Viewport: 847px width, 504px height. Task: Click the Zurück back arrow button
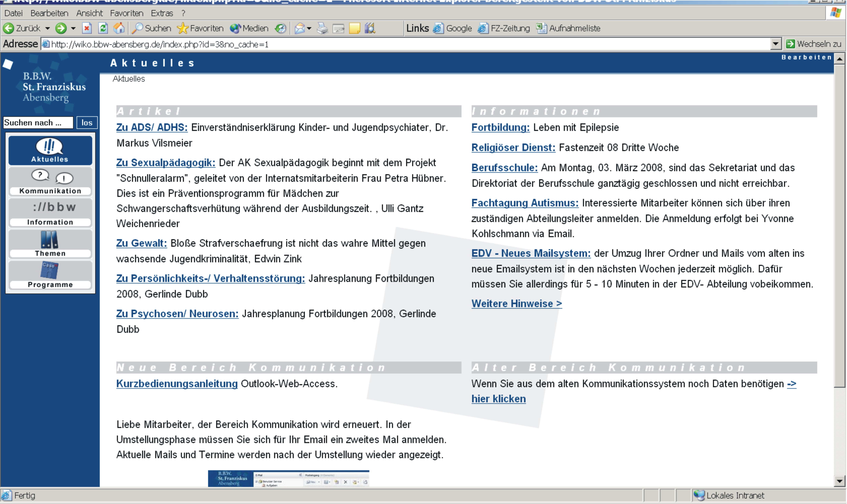21,28
